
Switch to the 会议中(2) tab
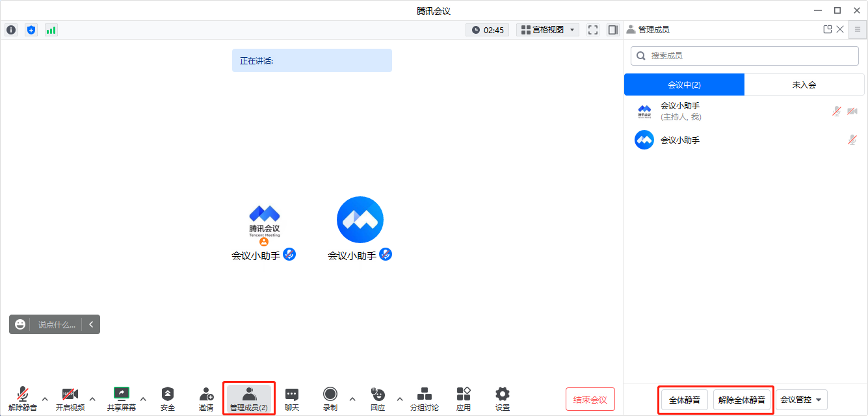click(684, 84)
